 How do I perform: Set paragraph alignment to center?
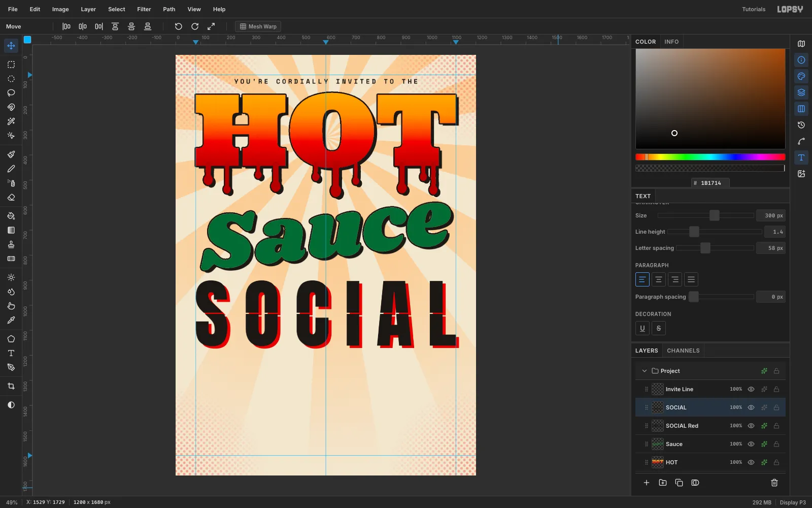click(x=659, y=279)
